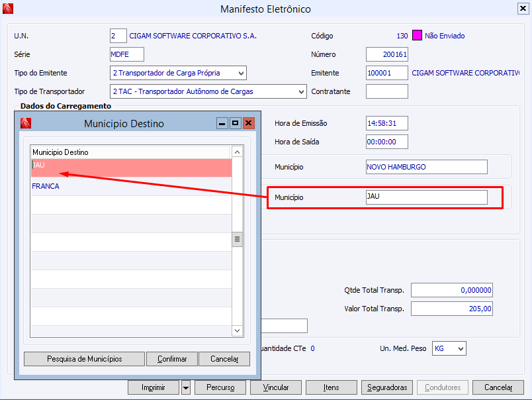Click the Não Enviado status text
Image resolution: width=532 pixels, height=400 pixels.
[445, 36]
